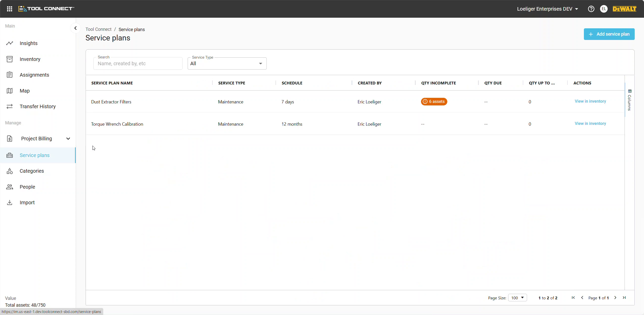Select the Service plans menu item
The image size is (644, 315).
(x=38, y=155)
